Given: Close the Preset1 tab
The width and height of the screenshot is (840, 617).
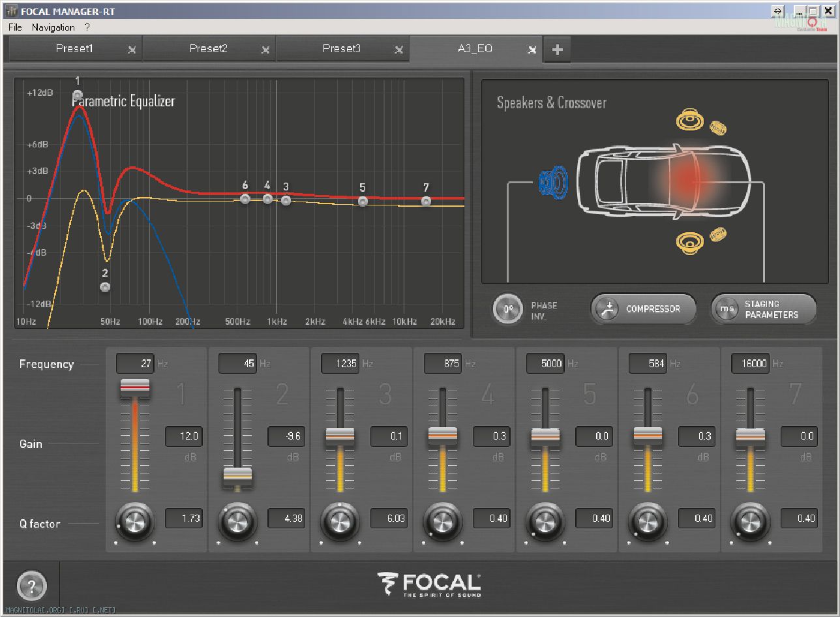Looking at the screenshot, I should tap(132, 50).
